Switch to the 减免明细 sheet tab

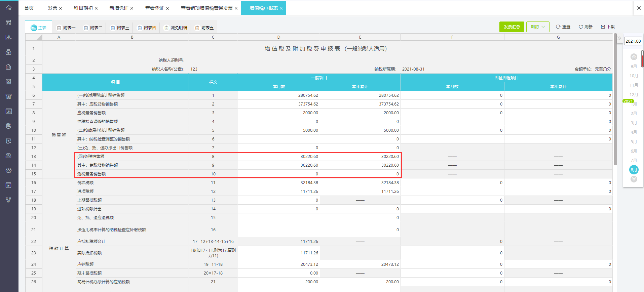click(176, 28)
